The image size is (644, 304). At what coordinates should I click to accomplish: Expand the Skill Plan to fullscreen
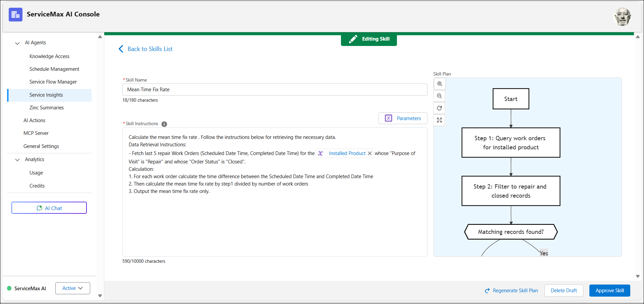[440, 120]
